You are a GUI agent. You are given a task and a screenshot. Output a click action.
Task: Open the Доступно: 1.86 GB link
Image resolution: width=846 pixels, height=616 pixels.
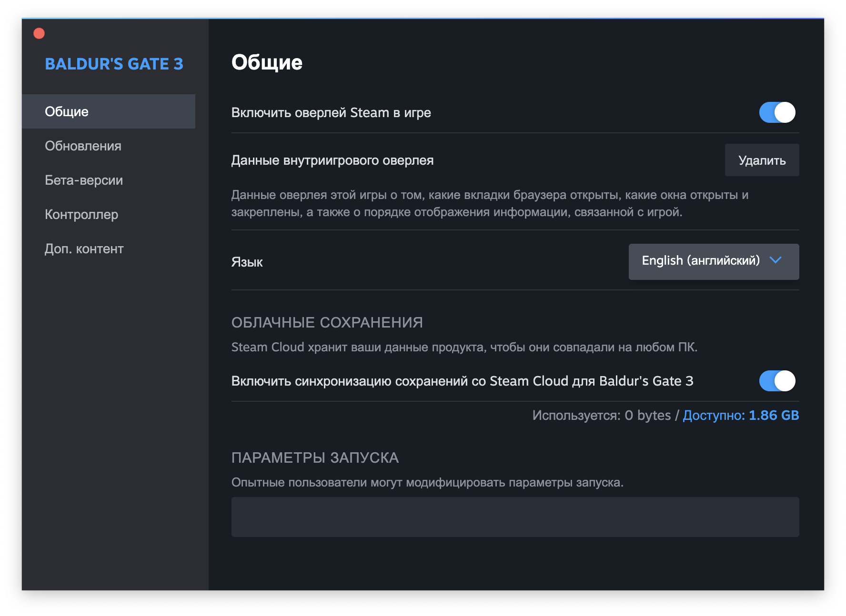(x=741, y=416)
